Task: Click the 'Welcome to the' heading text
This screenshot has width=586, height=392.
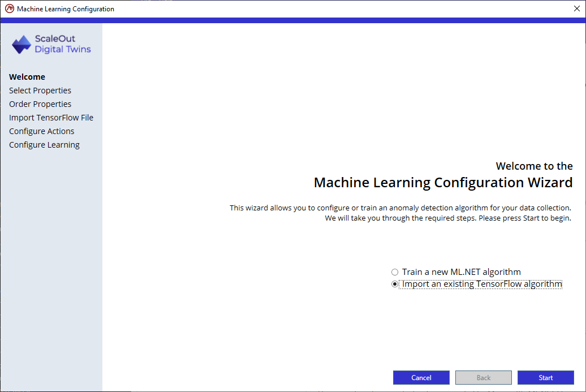Action: (x=534, y=166)
